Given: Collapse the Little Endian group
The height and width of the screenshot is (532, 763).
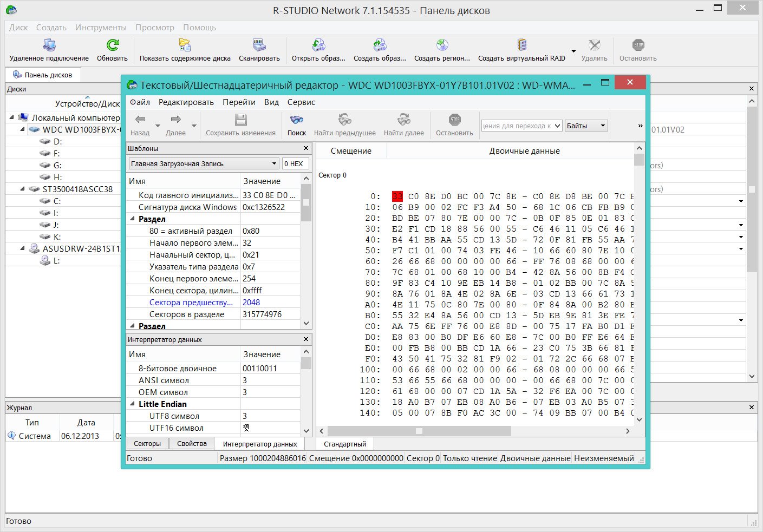Looking at the screenshot, I should coord(132,404).
